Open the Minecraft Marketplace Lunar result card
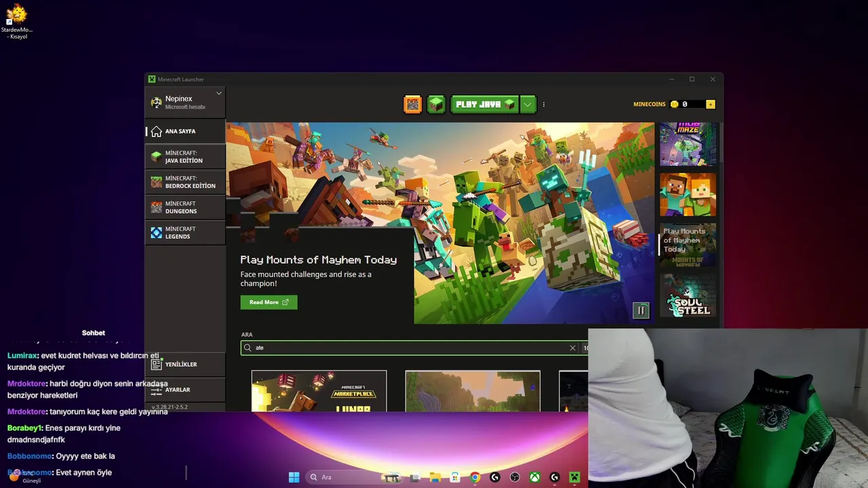 click(319, 391)
